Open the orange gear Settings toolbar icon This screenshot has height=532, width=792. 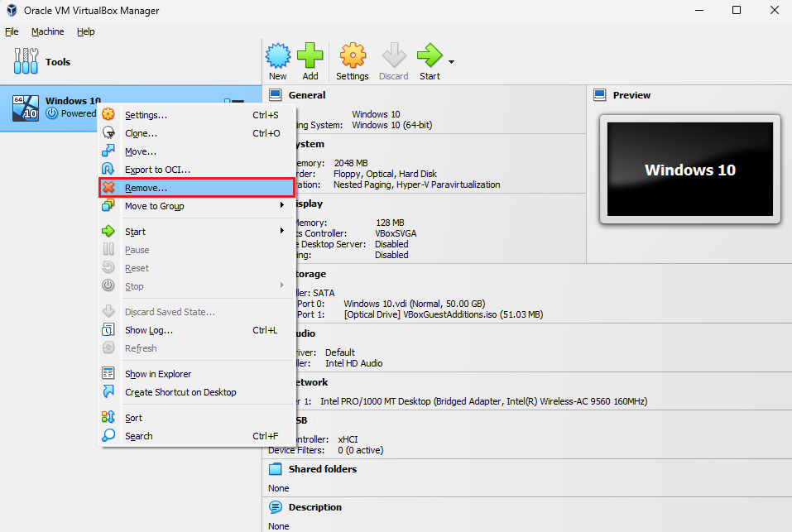point(353,55)
